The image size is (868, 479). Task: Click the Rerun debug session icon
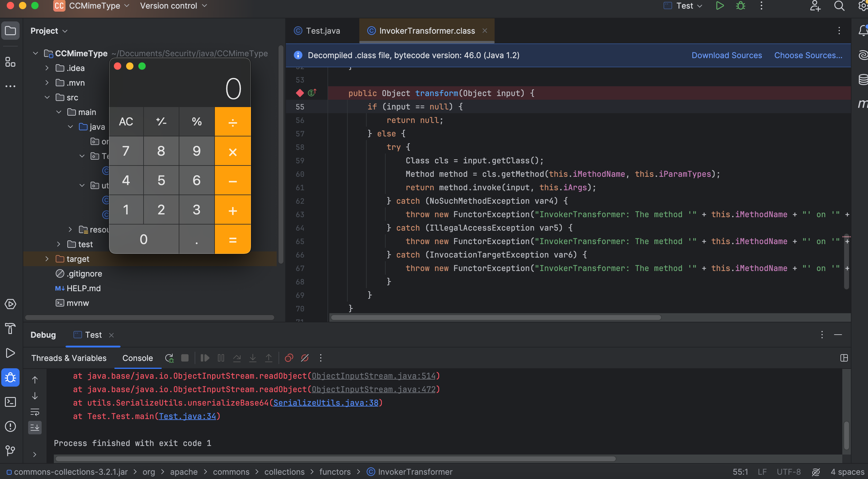[x=169, y=358]
